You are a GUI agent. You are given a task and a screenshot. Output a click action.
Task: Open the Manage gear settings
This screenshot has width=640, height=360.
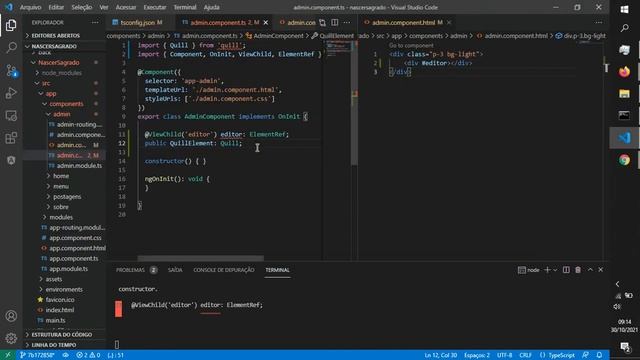pos(11,338)
